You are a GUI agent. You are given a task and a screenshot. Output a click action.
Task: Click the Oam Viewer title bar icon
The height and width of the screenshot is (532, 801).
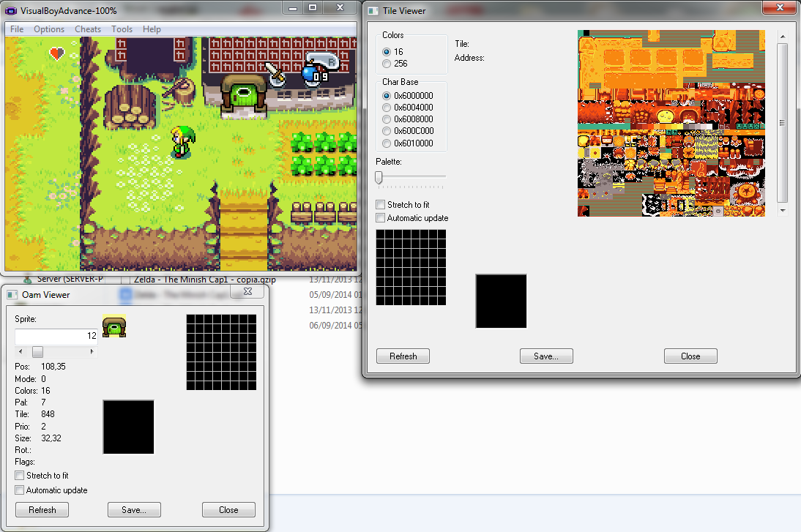12,295
